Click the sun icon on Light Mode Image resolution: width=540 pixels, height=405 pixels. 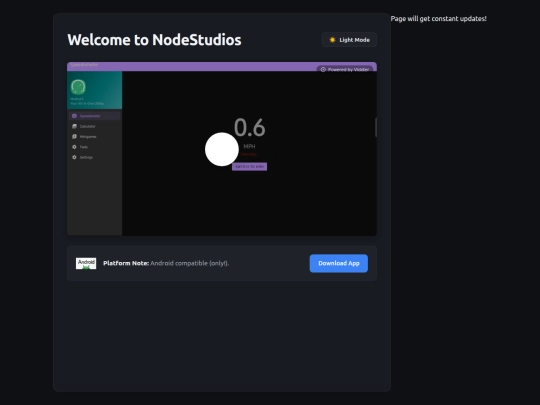(332, 40)
